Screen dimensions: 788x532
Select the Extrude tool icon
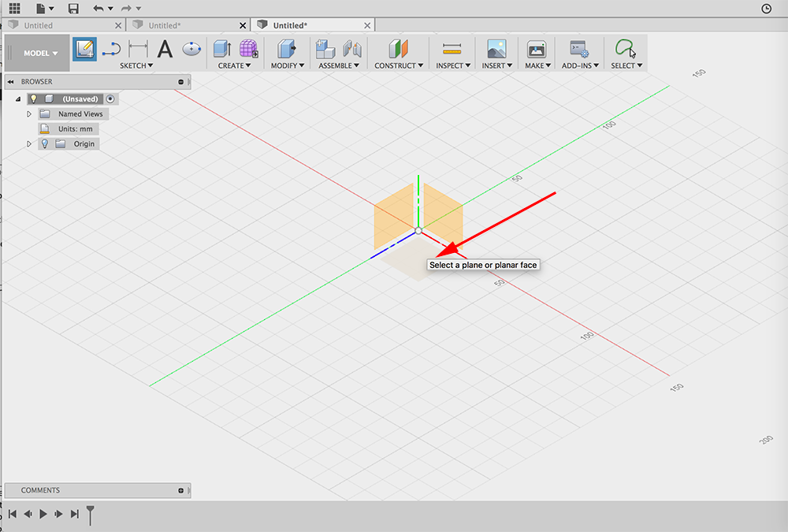point(222,49)
